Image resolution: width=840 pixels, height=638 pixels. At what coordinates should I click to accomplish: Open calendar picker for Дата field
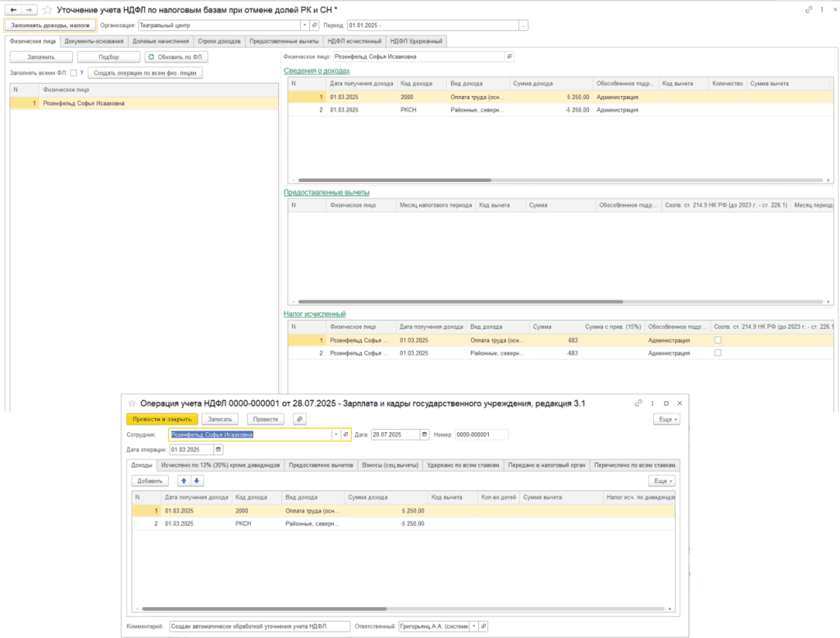(x=424, y=435)
